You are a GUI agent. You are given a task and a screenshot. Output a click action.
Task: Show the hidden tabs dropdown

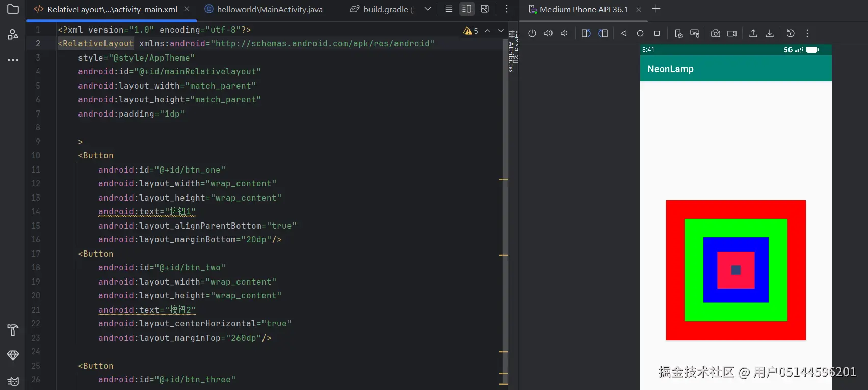[428, 9]
